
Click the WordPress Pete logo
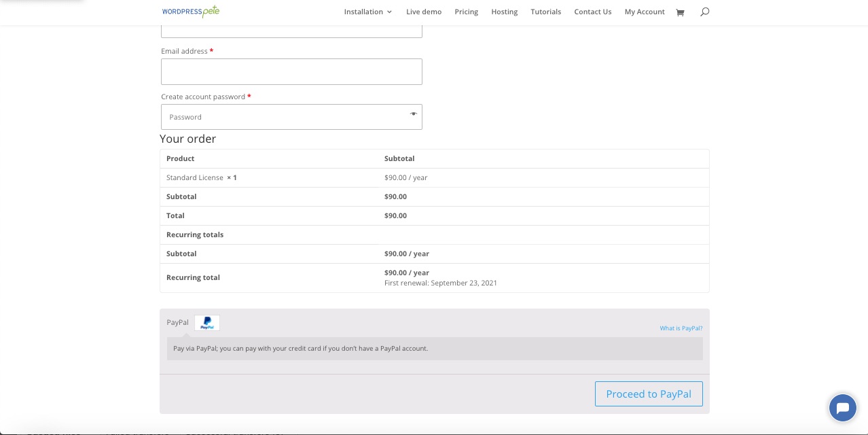190,12
